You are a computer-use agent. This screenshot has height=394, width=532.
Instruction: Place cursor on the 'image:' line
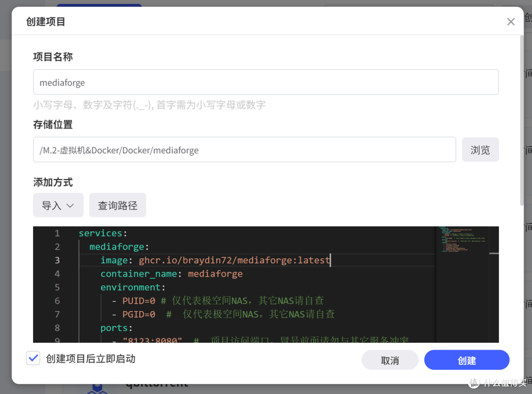[x=215, y=260]
